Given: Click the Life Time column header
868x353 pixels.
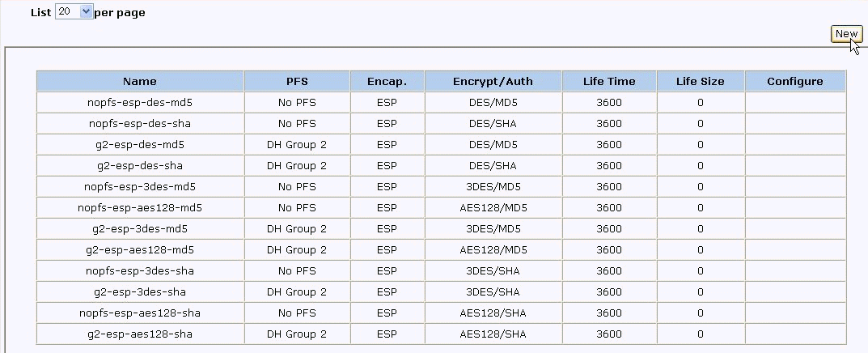Looking at the screenshot, I should [x=609, y=82].
